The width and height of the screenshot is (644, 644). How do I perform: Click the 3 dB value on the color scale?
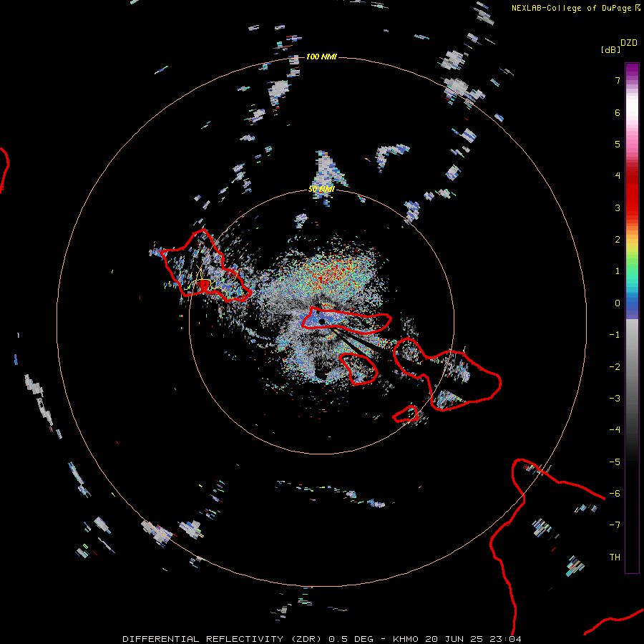(617, 208)
